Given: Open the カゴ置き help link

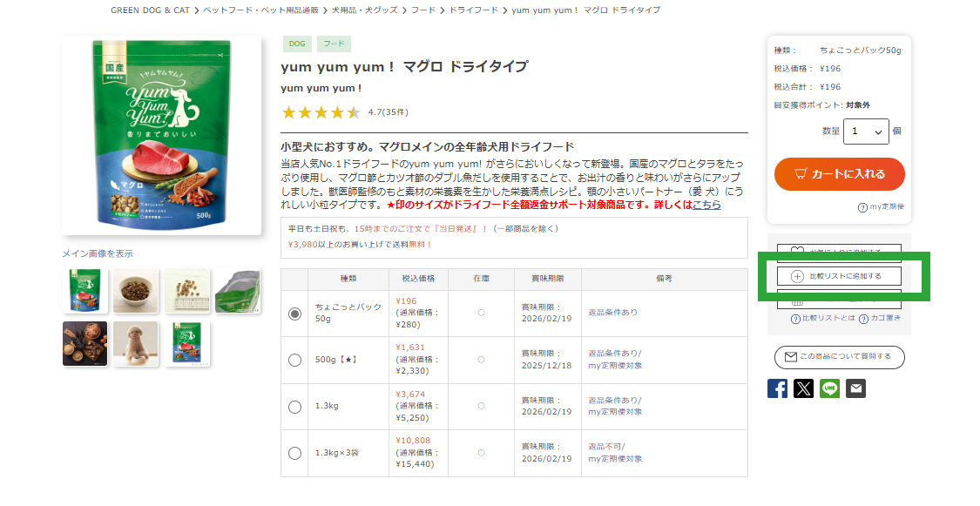Looking at the screenshot, I should [880, 319].
